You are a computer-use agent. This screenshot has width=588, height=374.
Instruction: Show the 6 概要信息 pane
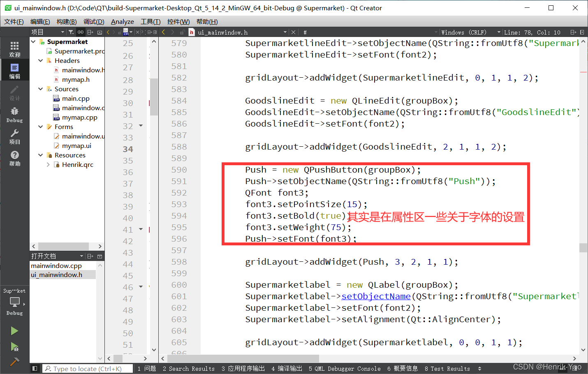[x=403, y=369]
